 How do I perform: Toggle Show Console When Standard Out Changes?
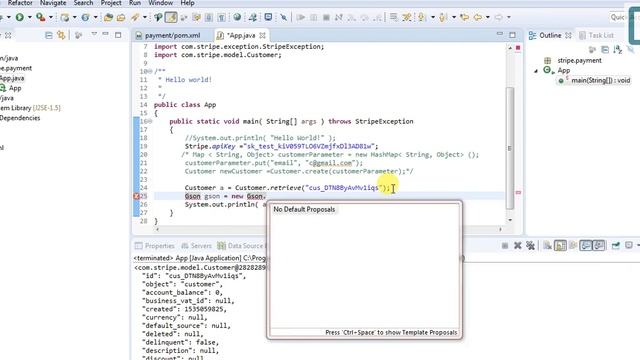(x=586, y=245)
